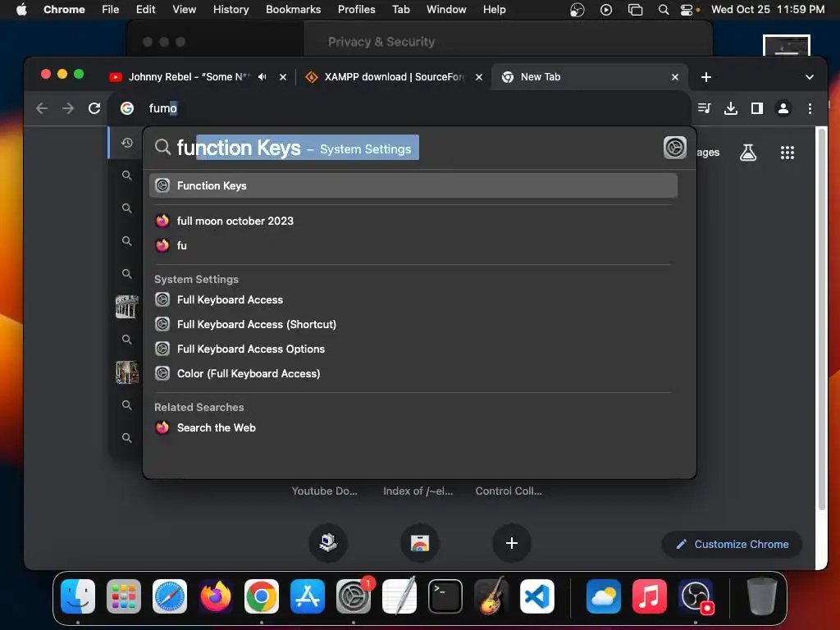840x630 pixels.
Task: Open Trash in the dock
Action: pos(762,596)
